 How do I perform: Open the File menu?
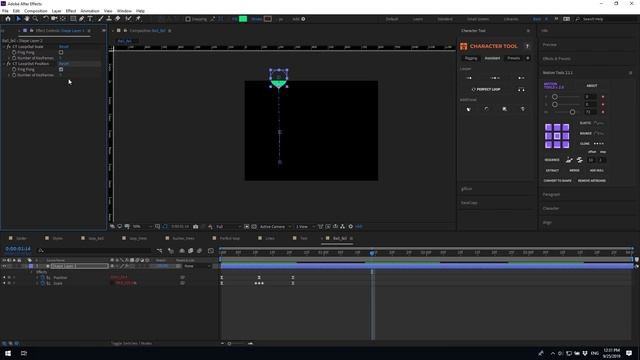[x=5, y=11]
